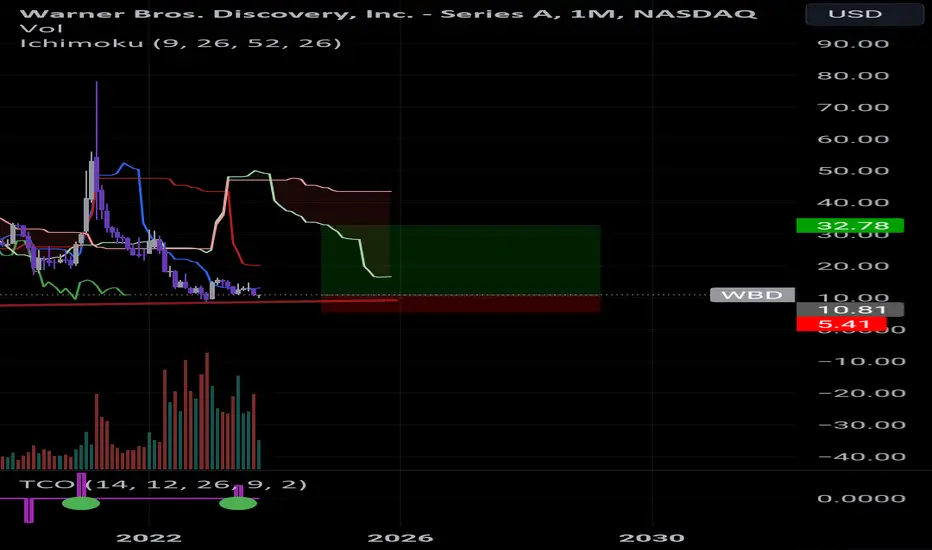932x550 pixels.
Task: Click the −10.00 price scale label
Action: (862, 362)
